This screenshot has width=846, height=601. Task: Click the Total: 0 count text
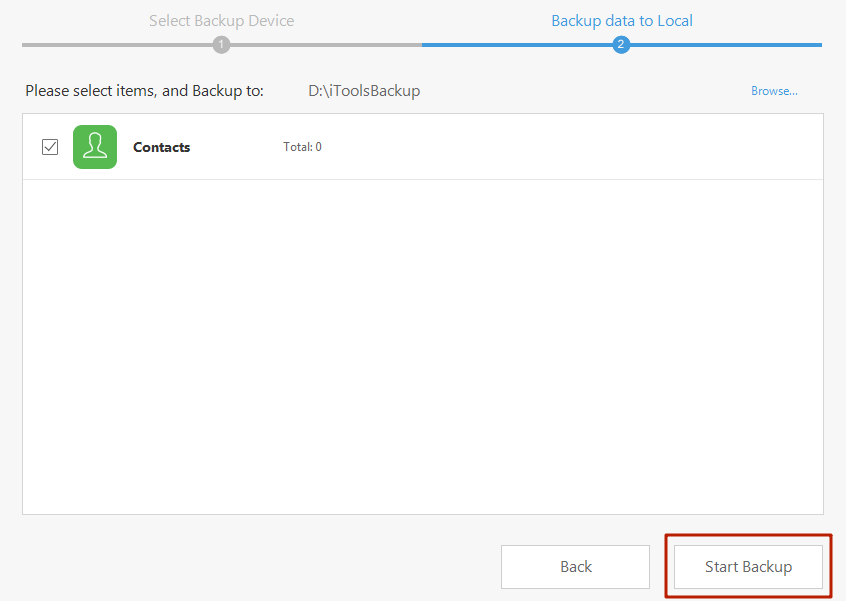click(302, 147)
